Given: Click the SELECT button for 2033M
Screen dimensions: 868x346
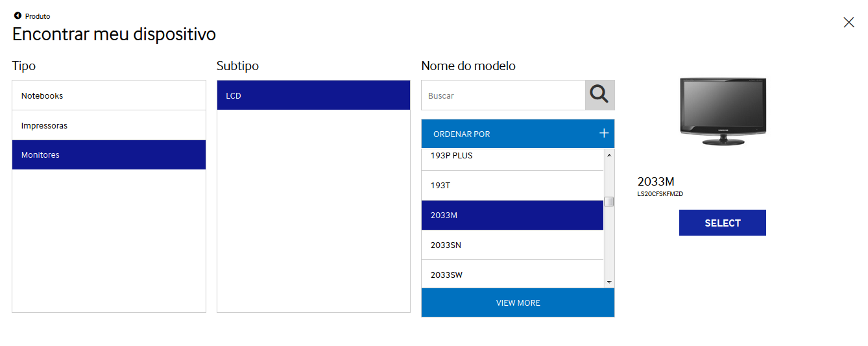Looking at the screenshot, I should [722, 223].
